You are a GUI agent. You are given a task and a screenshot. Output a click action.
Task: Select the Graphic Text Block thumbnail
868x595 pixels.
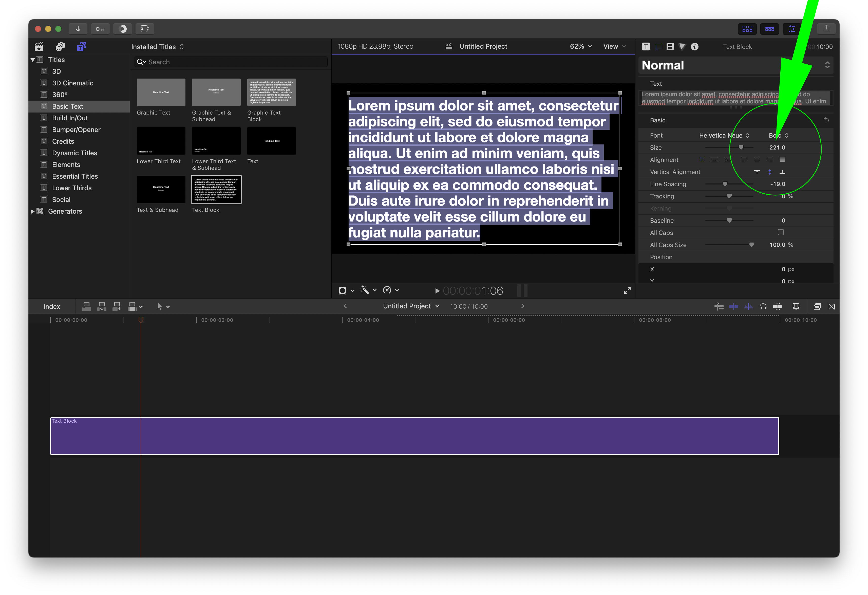tap(271, 92)
